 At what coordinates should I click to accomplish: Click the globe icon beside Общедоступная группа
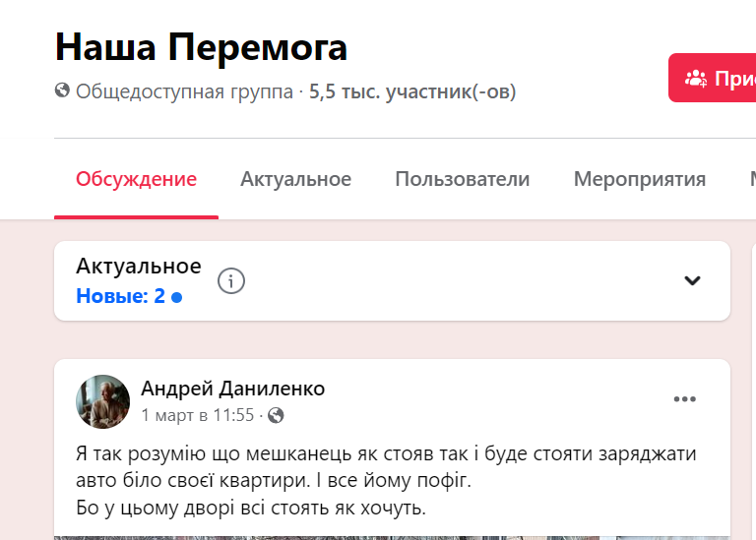click(63, 91)
